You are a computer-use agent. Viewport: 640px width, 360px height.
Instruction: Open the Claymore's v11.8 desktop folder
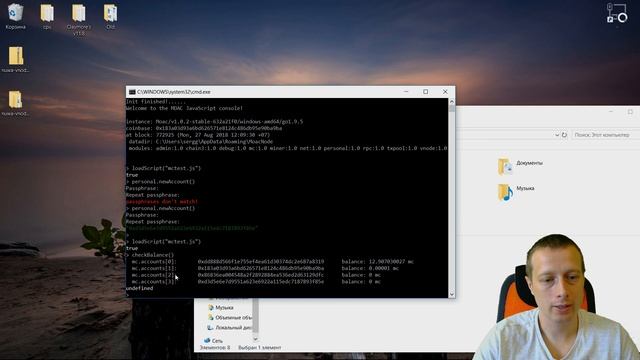click(x=79, y=19)
